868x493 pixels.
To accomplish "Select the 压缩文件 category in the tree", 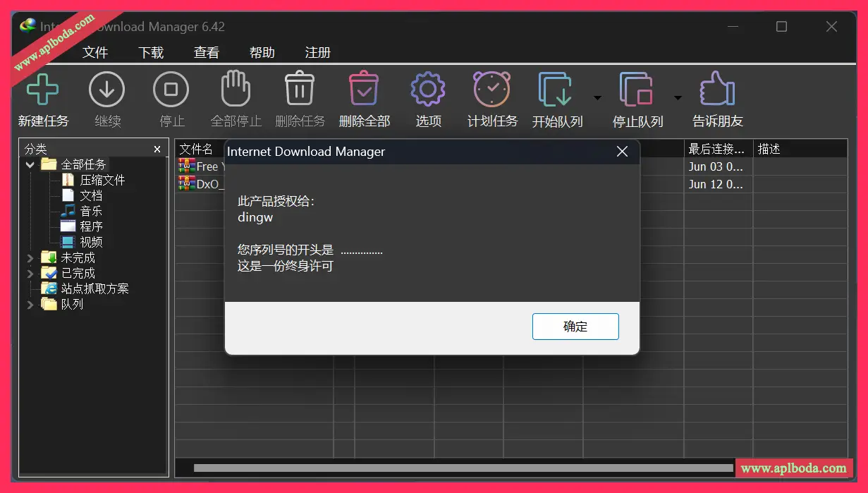I will (x=102, y=181).
